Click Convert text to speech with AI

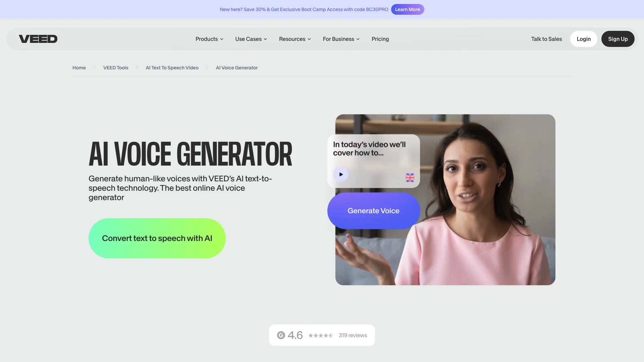click(x=157, y=238)
